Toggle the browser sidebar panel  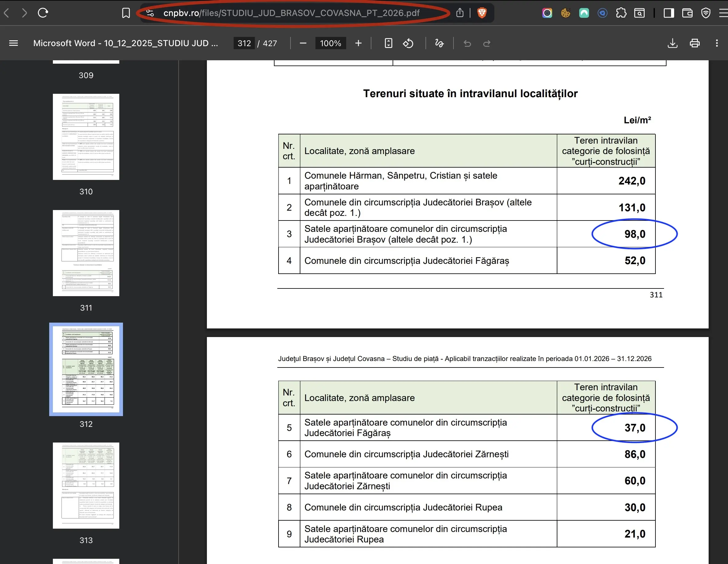point(669,13)
